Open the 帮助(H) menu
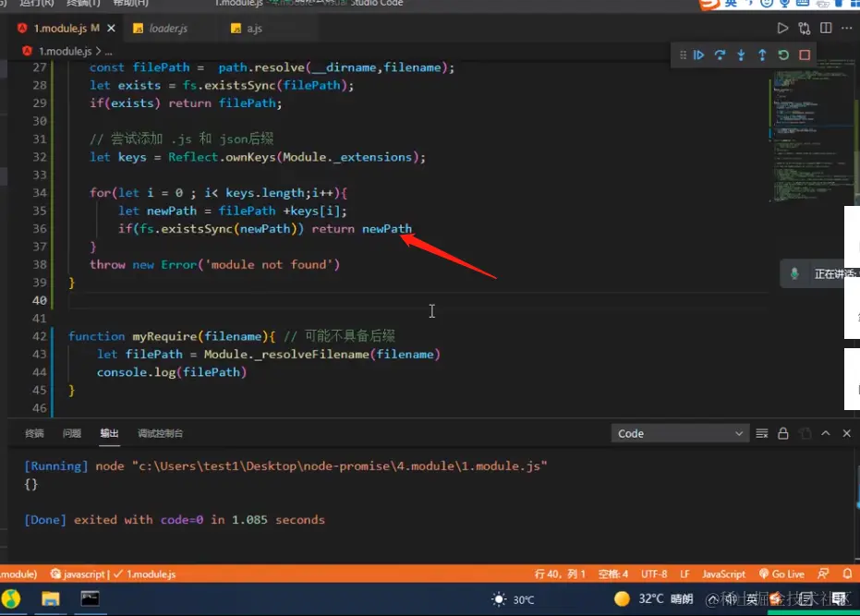The width and height of the screenshot is (860, 616). (x=130, y=3)
